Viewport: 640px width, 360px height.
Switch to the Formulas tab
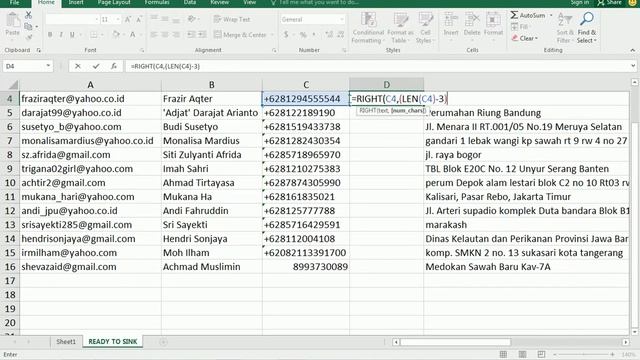pos(157,2)
